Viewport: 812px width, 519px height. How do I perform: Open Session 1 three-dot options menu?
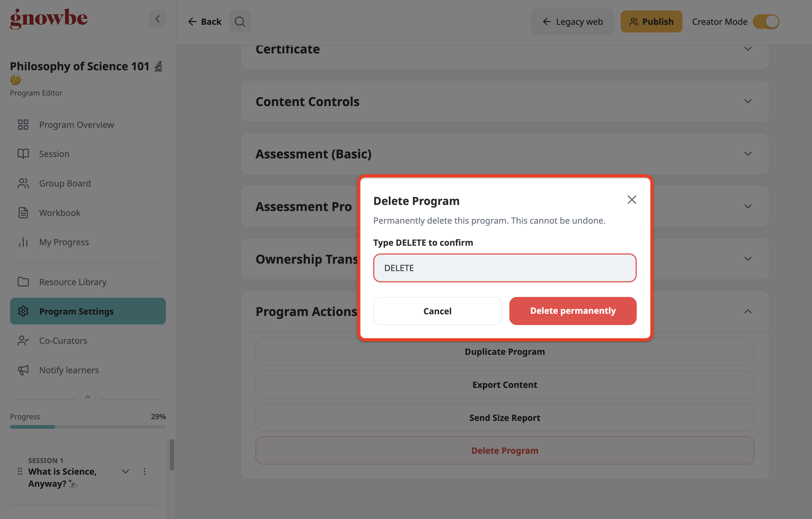click(144, 472)
